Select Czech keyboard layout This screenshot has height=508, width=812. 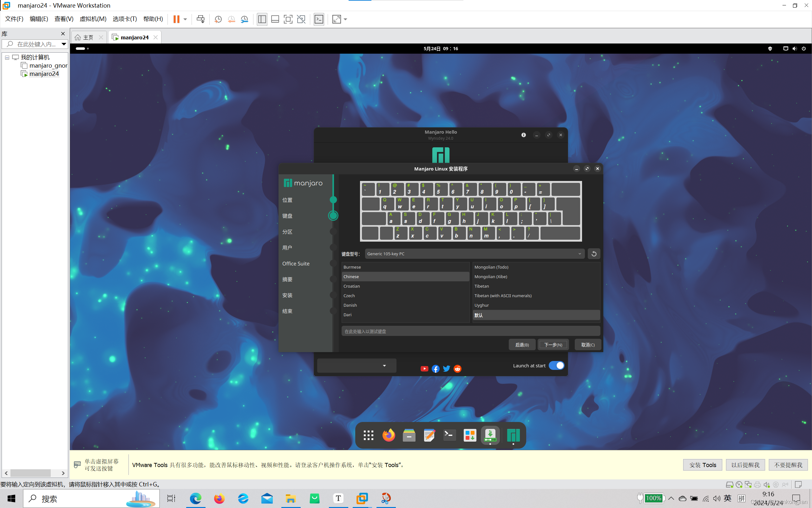pos(405,296)
